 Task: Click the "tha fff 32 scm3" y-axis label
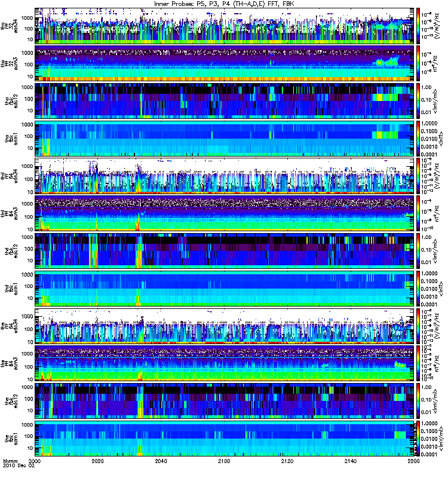[x=9, y=63]
